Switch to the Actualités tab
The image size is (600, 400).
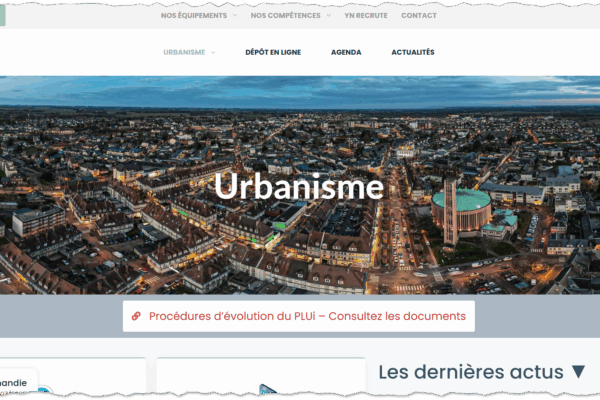(413, 53)
